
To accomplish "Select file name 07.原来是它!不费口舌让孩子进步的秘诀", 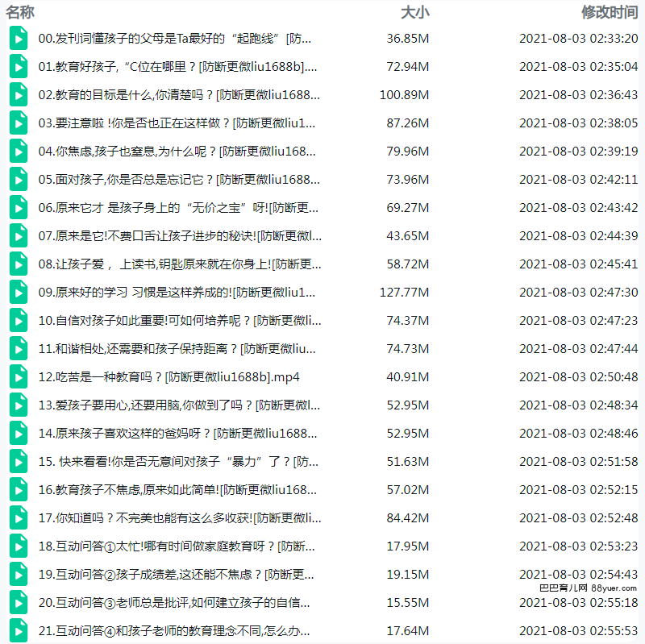I will point(180,236).
